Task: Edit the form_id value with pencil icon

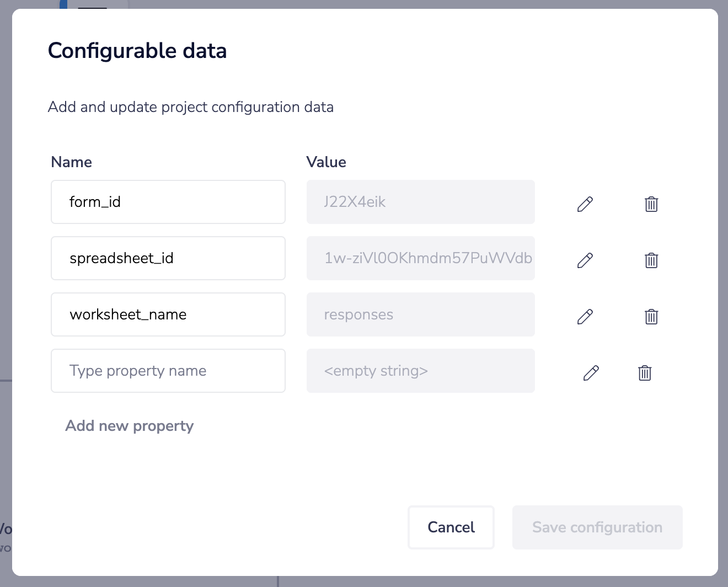Action: tap(585, 204)
